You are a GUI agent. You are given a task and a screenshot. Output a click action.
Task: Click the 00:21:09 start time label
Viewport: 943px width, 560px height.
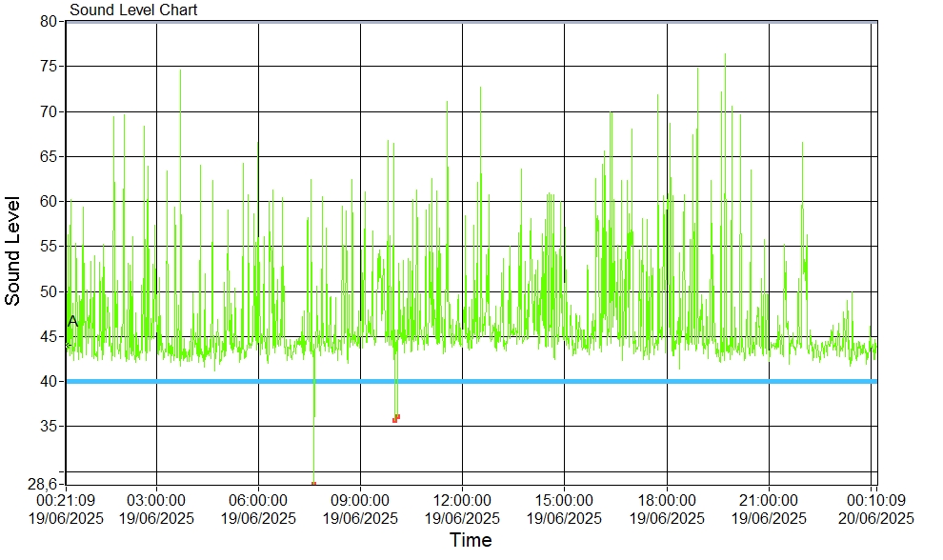pyautogui.click(x=66, y=500)
